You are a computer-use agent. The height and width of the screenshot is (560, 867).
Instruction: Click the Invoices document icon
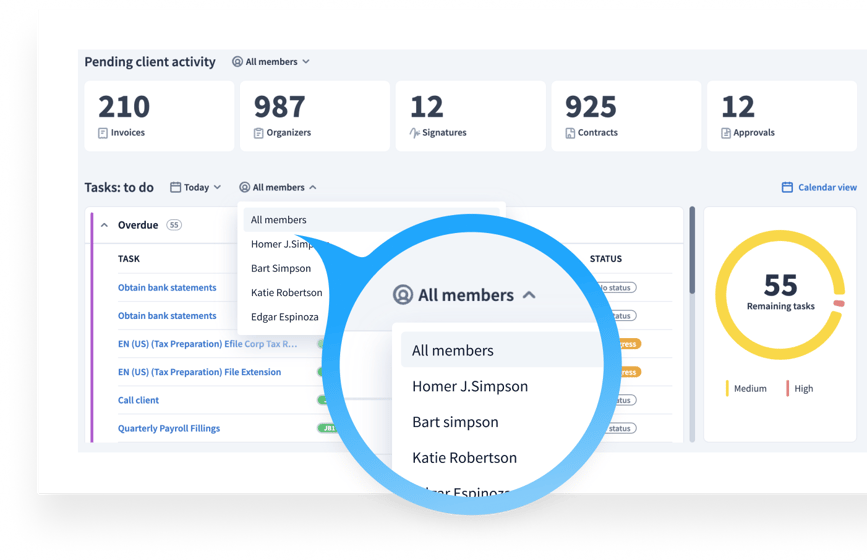tap(103, 133)
